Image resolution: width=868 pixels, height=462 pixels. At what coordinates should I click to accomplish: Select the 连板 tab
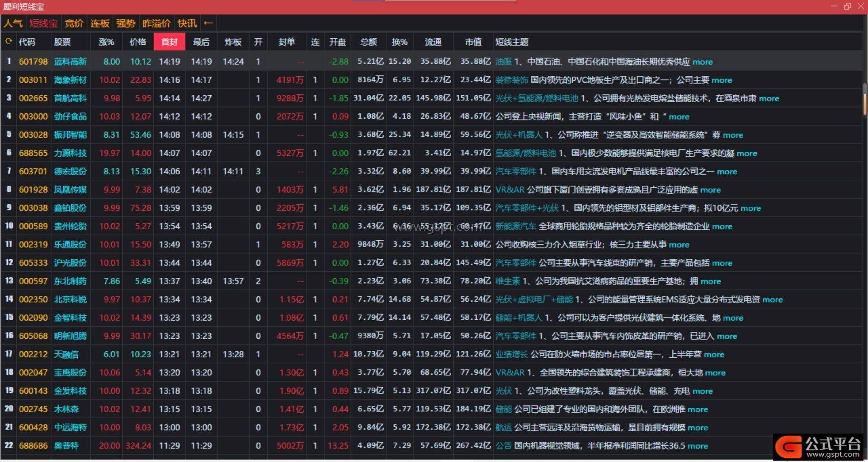click(x=100, y=23)
